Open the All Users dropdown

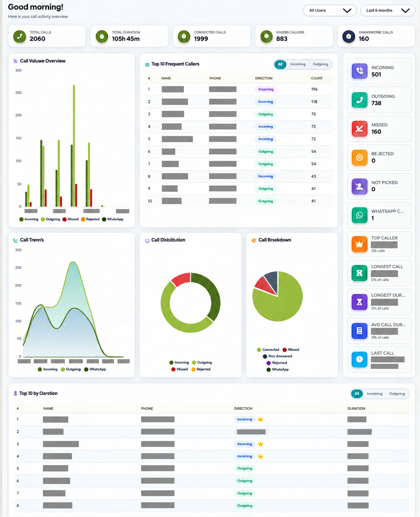(330, 10)
